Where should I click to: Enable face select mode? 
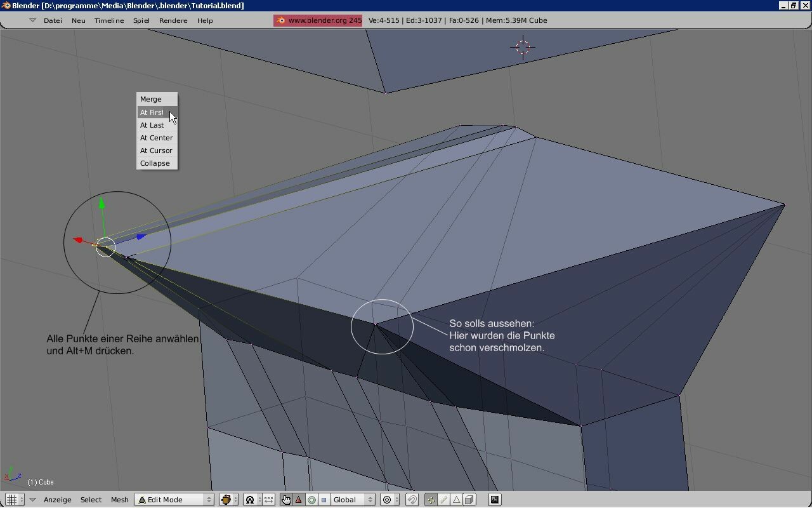457,500
